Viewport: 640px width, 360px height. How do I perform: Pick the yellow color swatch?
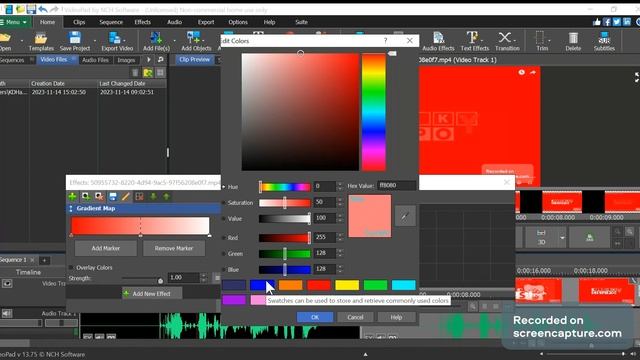[x=347, y=285]
